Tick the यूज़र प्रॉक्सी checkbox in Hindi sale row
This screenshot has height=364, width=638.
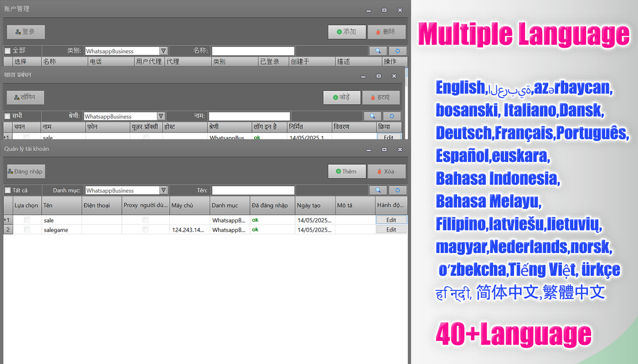[x=146, y=137]
